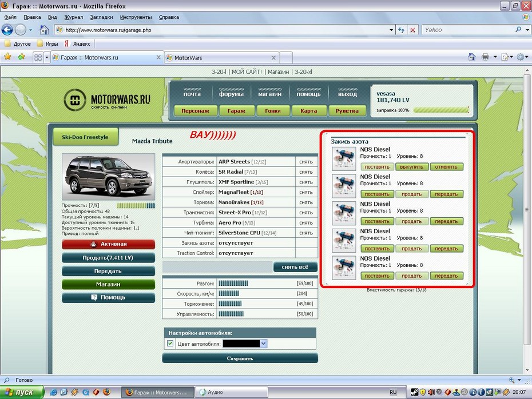Image resolution: width=532 pixels, height=399 pixels.
Task: Open the Print options dropdown arrow
Action: [x=495, y=57]
